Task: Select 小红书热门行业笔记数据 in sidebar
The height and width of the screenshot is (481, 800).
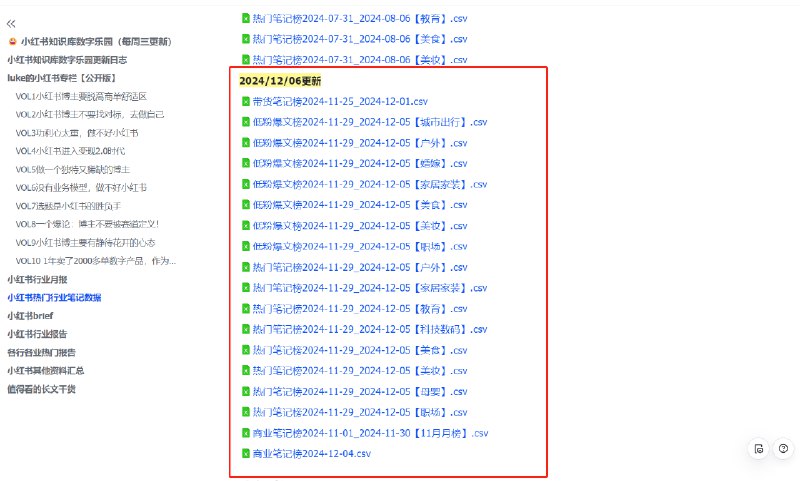Action: [54, 297]
